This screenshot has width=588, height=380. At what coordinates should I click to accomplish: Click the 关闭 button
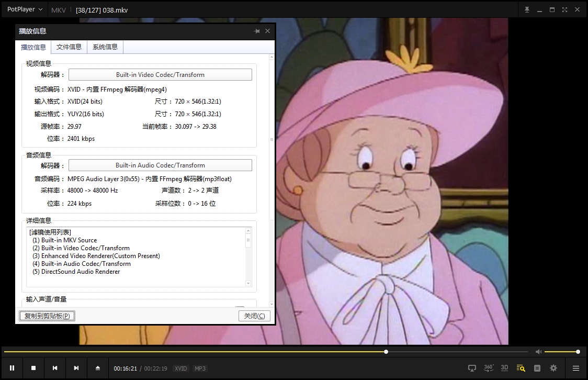click(x=254, y=316)
